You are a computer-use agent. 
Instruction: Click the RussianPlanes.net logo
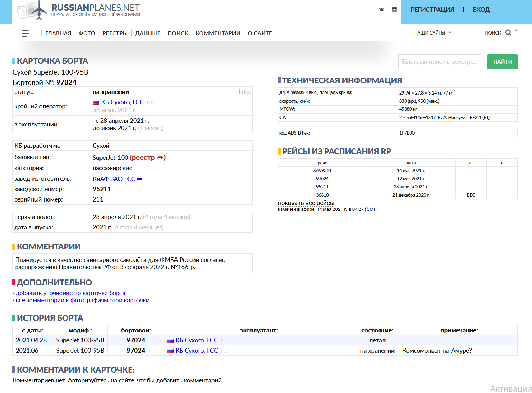(79, 10)
